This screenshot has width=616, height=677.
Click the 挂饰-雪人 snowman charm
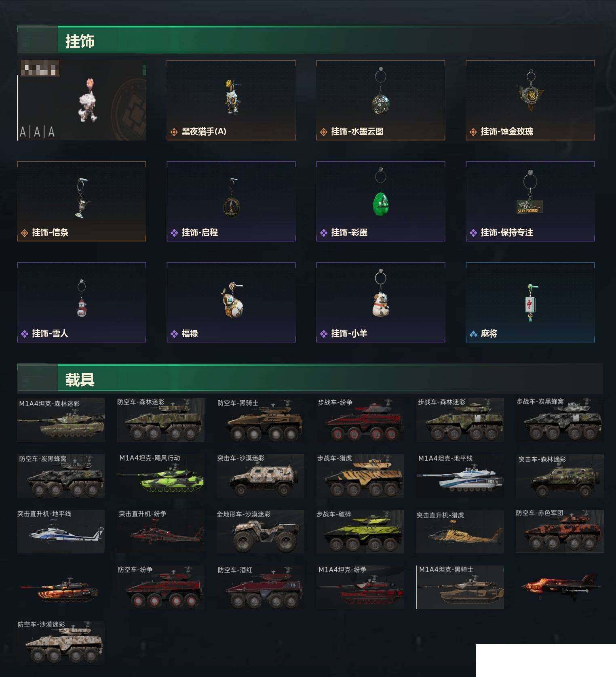coord(81,302)
